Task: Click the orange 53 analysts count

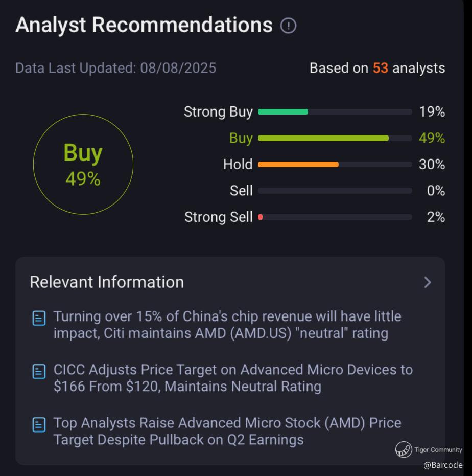Action: (380, 68)
